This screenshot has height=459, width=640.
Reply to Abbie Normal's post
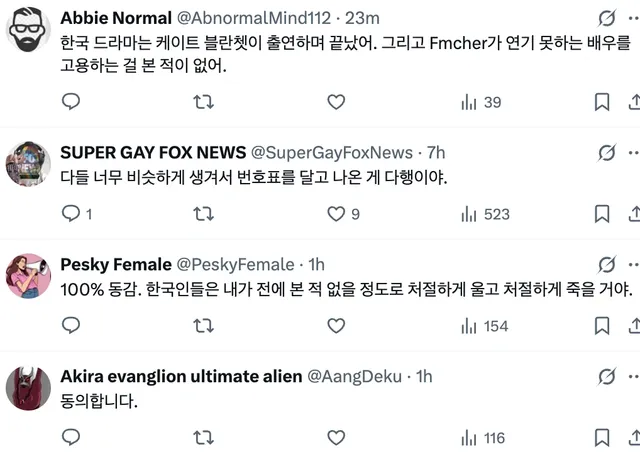click(70, 102)
